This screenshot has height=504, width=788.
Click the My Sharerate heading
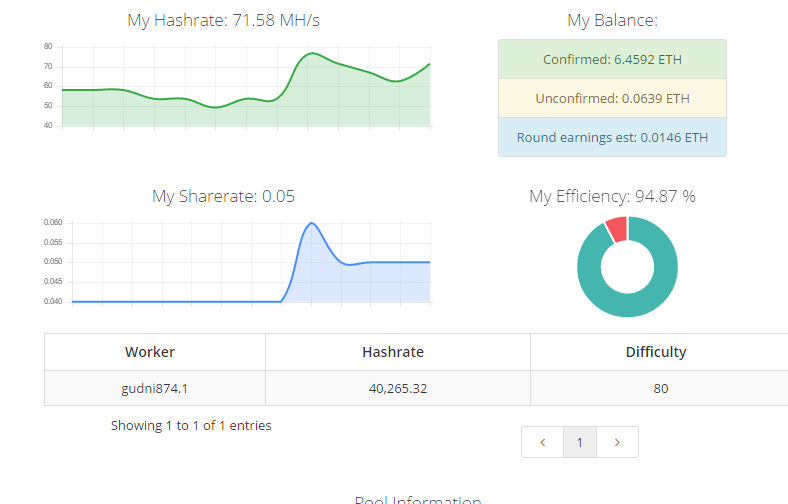pos(223,196)
